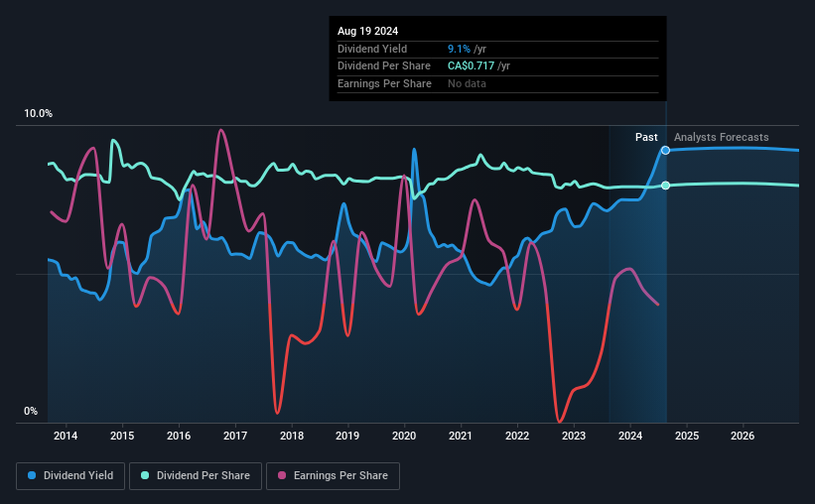Click the 2016 x-axis label
Screen dimensions: 815x504
[x=179, y=436]
